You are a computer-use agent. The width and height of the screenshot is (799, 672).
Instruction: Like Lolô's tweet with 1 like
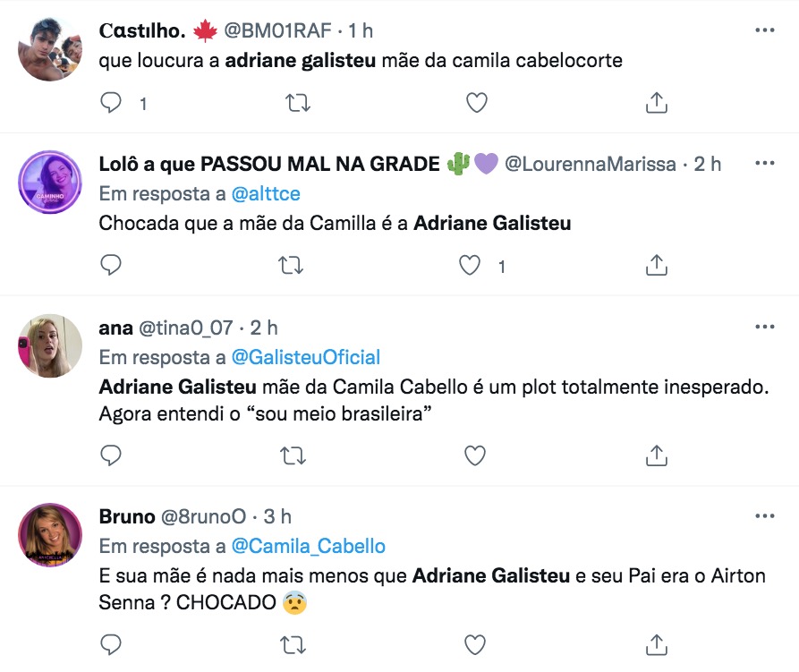469,265
